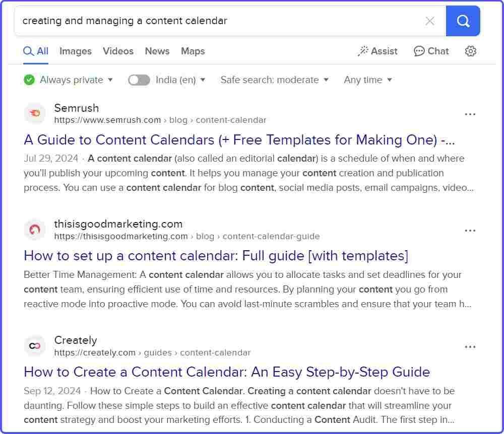
Task: Toggle the India (en) region switch
Action: (x=139, y=80)
